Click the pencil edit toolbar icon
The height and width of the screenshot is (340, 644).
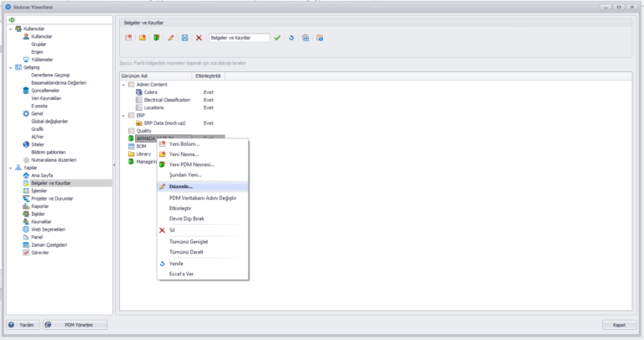pos(170,38)
